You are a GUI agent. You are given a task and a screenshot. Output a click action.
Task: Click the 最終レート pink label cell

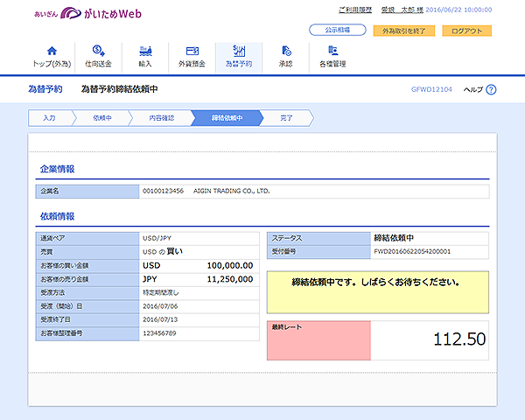coord(318,340)
